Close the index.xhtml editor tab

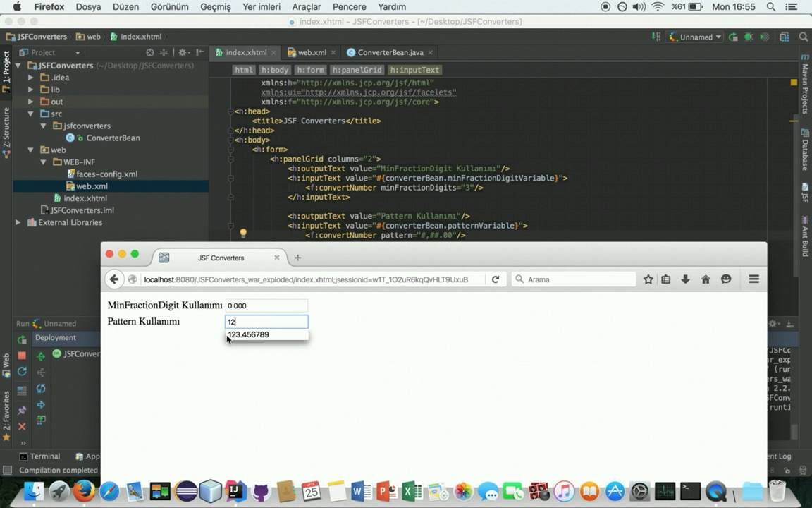coord(274,52)
